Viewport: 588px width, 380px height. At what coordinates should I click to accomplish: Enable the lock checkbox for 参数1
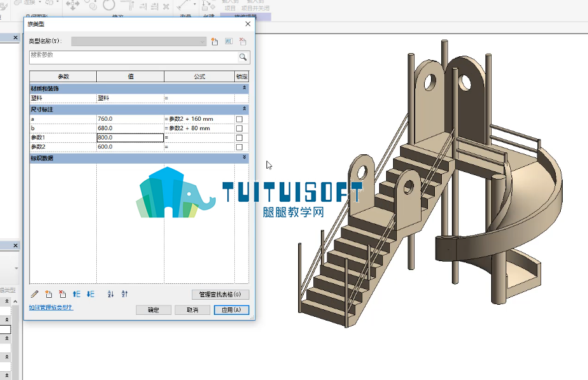[x=239, y=138]
